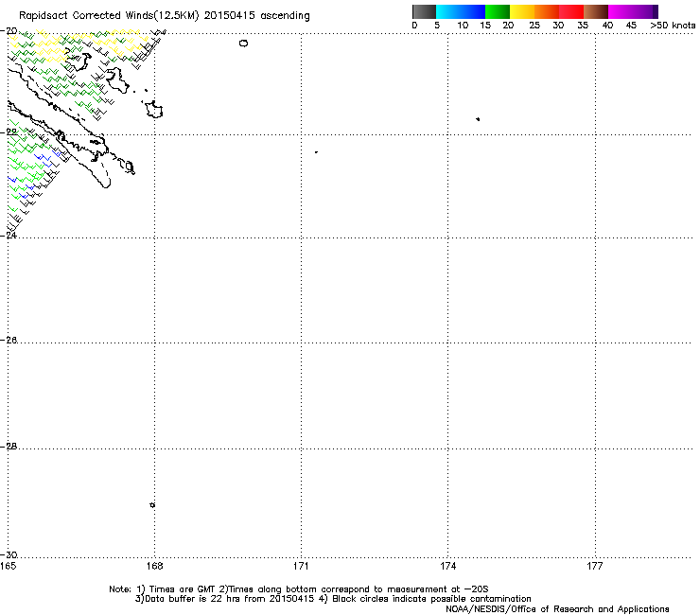The width and height of the screenshot is (700, 615).
Task: Click the longitude label '171'
Action: (302, 567)
